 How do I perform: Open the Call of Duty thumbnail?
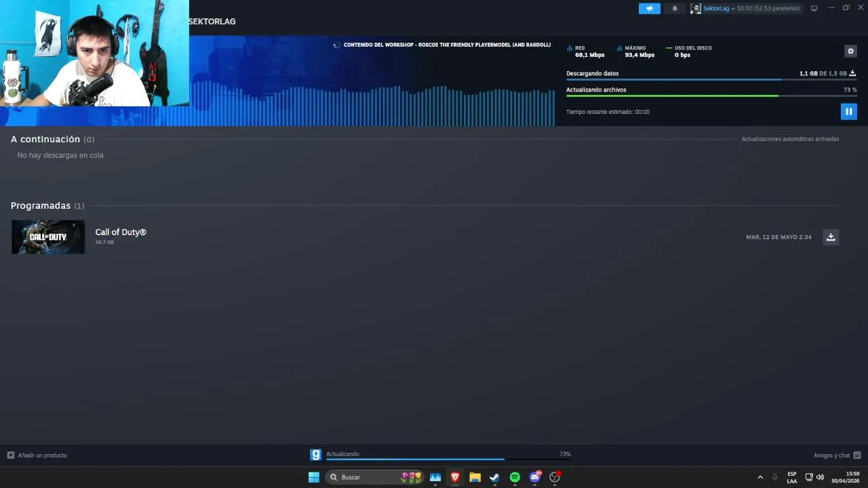click(48, 237)
